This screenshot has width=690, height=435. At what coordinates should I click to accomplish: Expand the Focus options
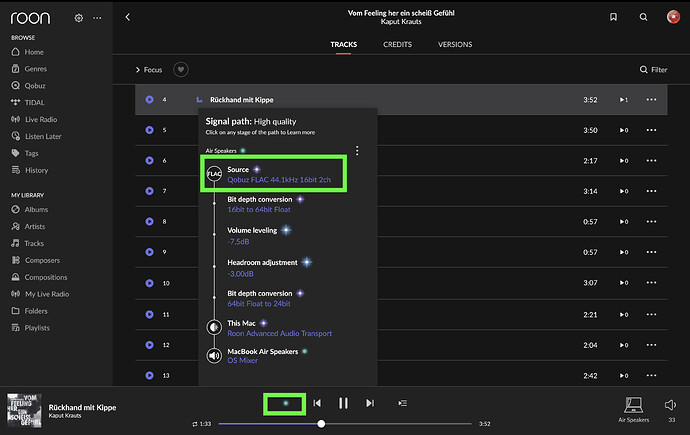[x=149, y=70]
